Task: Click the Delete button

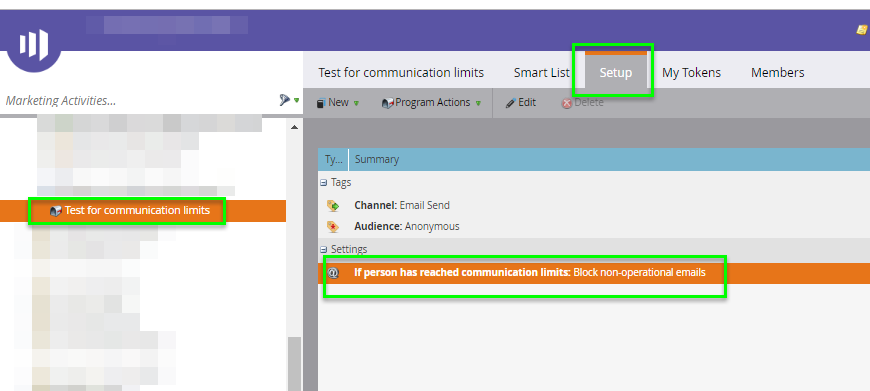Action: tap(583, 103)
